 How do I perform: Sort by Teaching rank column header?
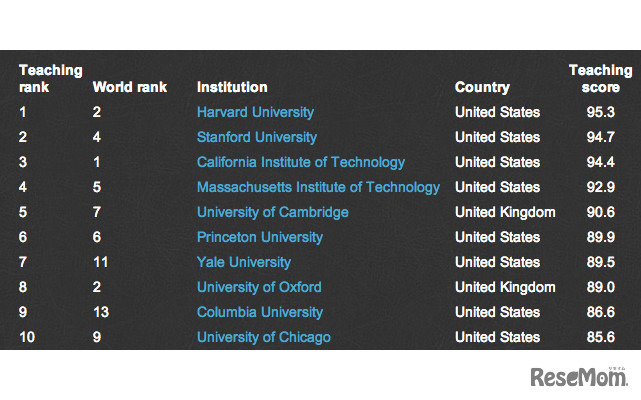(50, 78)
